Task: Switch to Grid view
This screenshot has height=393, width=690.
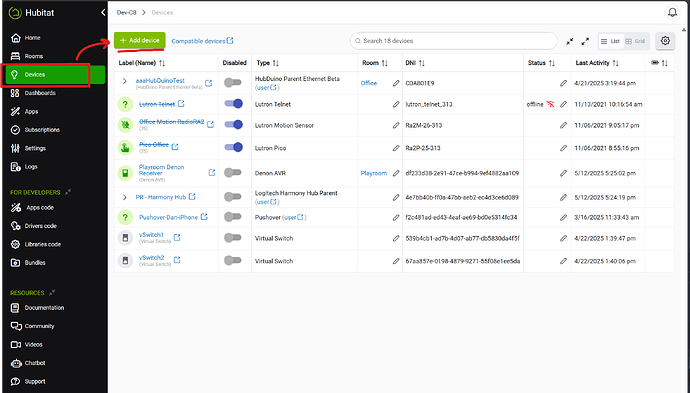Action: tap(635, 41)
